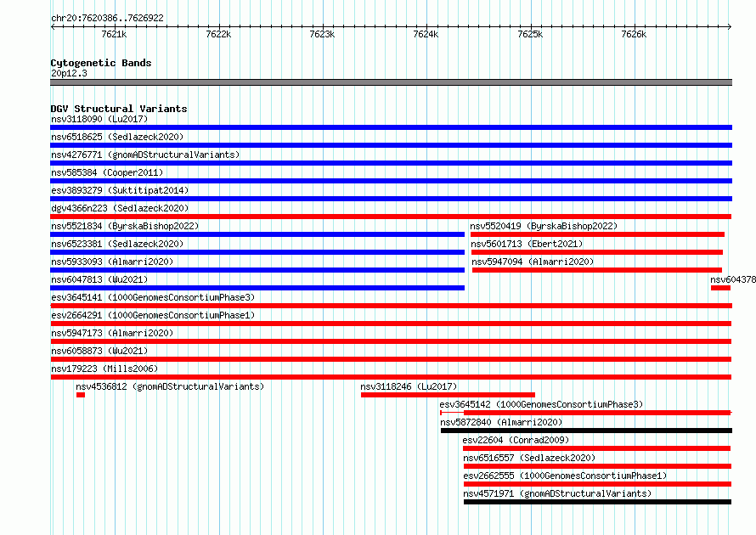Open nsv6058873 (Wu2021) variant label
The width and height of the screenshot is (756, 535).
tap(99, 351)
